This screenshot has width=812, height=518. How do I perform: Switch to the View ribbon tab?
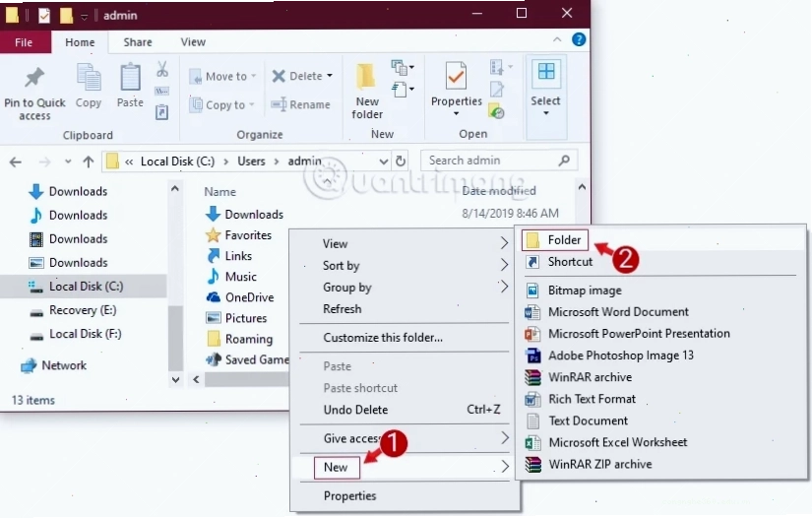[x=193, y=42]
